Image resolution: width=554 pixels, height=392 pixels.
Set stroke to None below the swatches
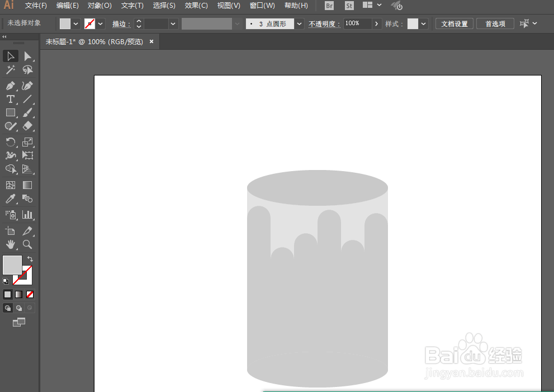click(x=30, y=294)
